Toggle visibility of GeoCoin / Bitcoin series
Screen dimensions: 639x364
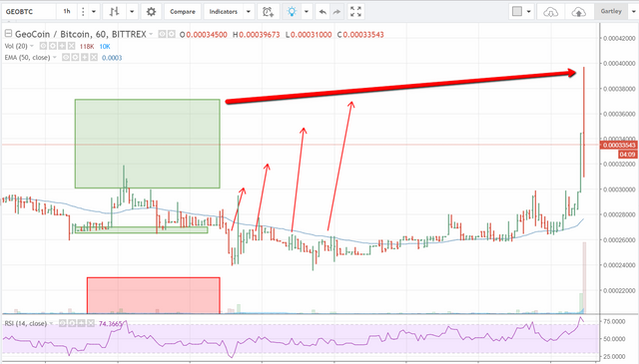(162, 35)
